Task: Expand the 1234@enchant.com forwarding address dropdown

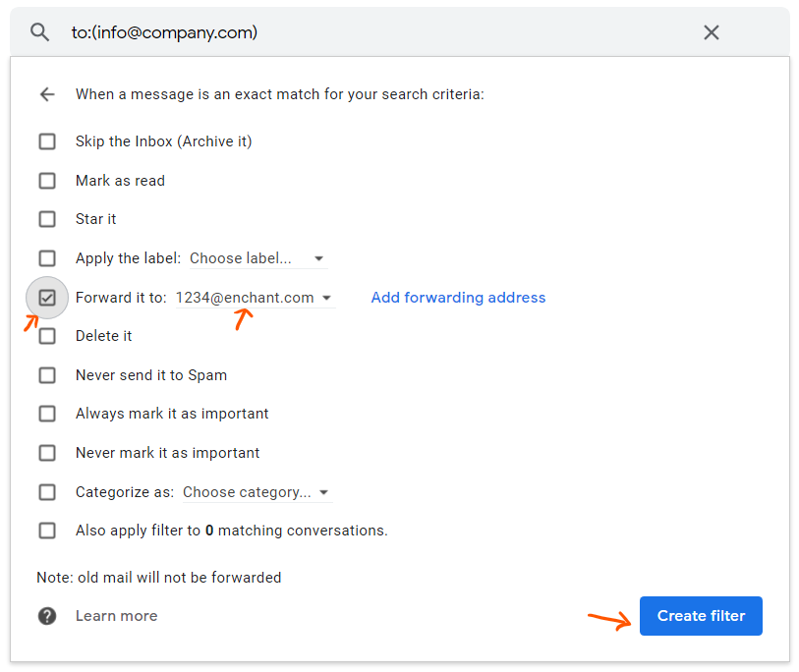Action: coord(255,298)
